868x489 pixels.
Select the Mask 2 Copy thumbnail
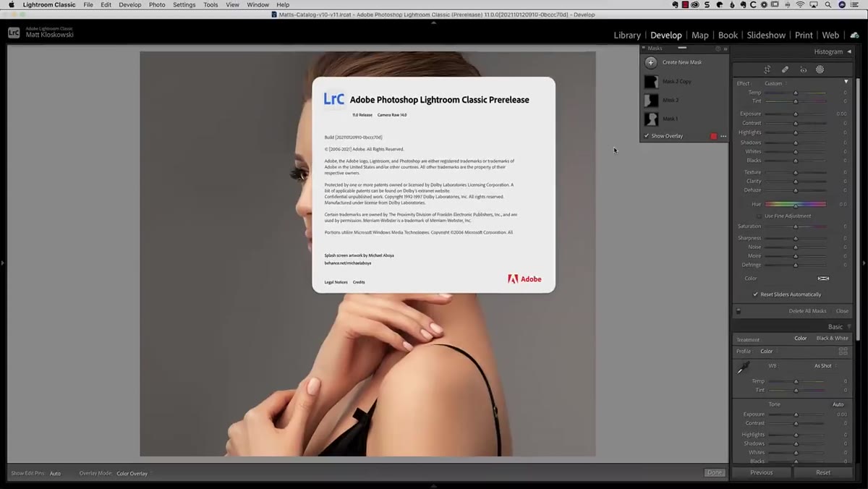(x=651, y=82)
